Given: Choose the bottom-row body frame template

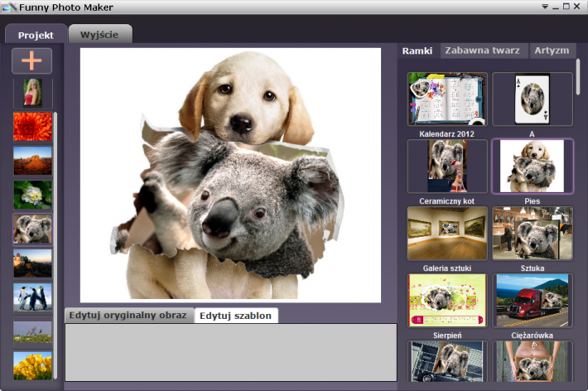Looking at the screenshot, I should pyautogui.click(x=533, y=361).
